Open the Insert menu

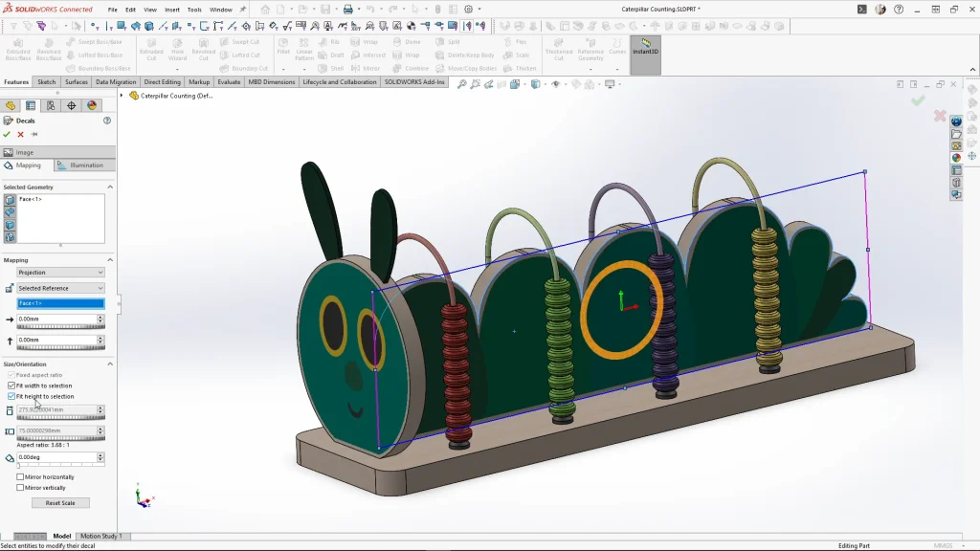coord(172,10)
